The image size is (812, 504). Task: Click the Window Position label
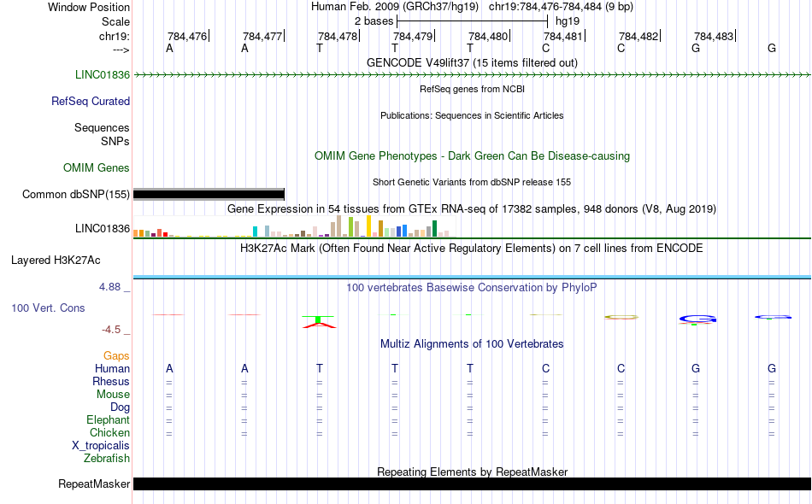89,7
